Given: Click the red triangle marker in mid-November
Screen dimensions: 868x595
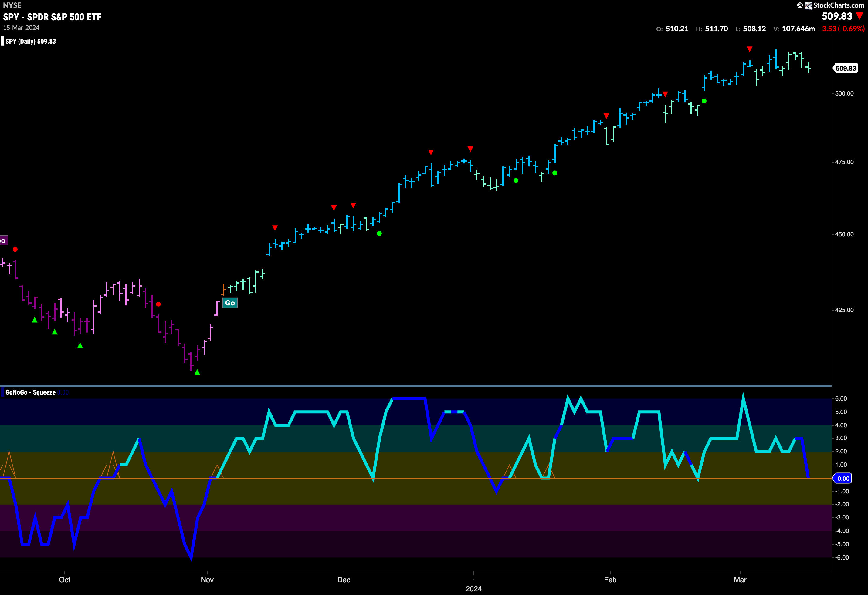Looking at the screenshot, I should pyautogui.click(x=275, y=228).
